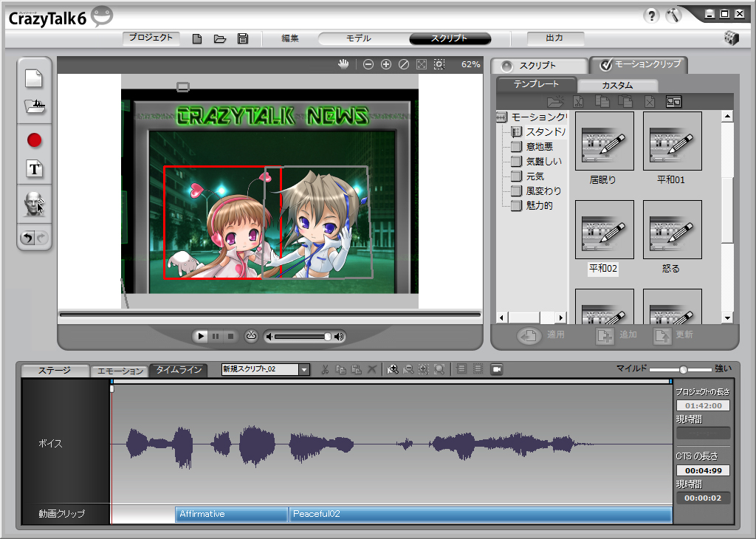Switch to the タイムライン tab

click(179, 370)
